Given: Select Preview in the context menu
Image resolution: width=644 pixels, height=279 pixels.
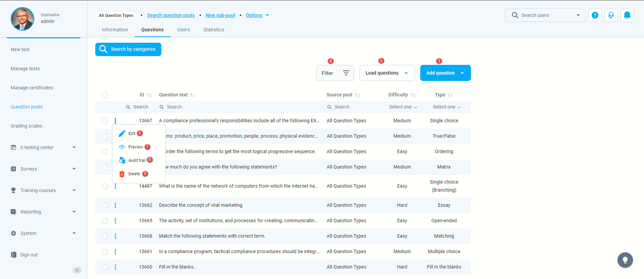Looking at the screenshot, I should (x=135, y=147).
